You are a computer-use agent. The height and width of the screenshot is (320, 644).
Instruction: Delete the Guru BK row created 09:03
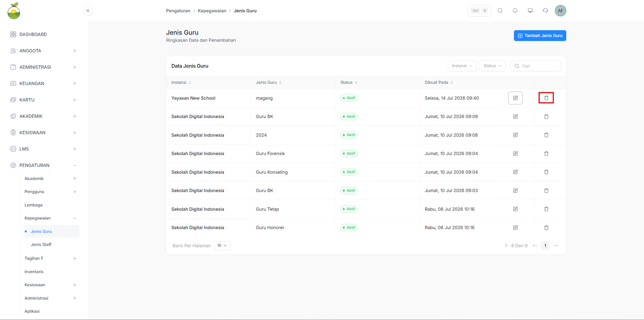(x=546, y=191)
